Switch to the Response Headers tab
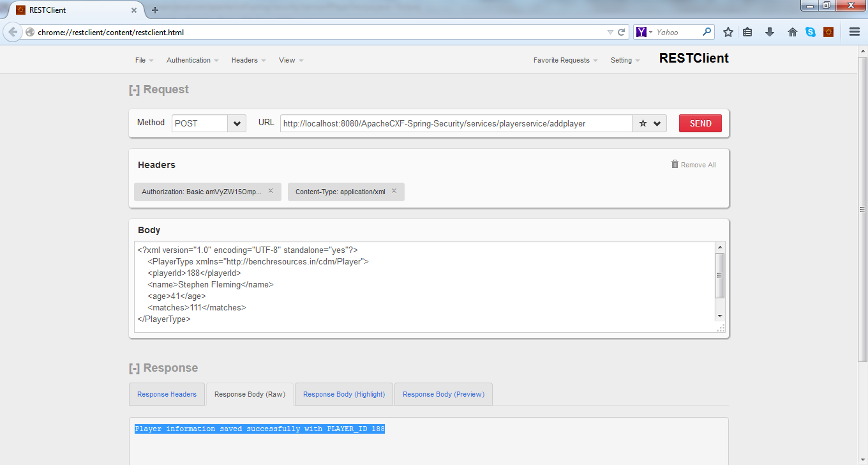Viewport: 868px width, 465px height. (167, 394)
